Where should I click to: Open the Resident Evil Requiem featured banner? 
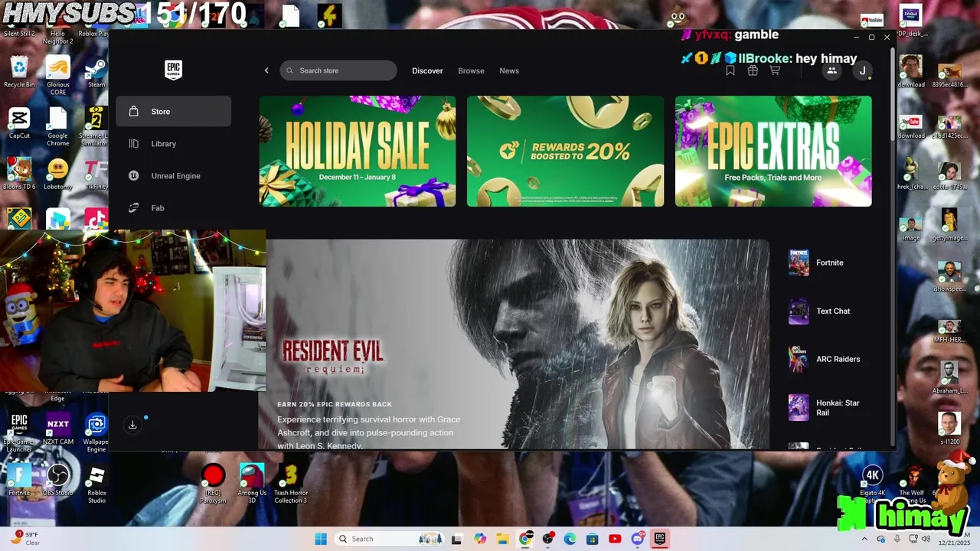518,344
